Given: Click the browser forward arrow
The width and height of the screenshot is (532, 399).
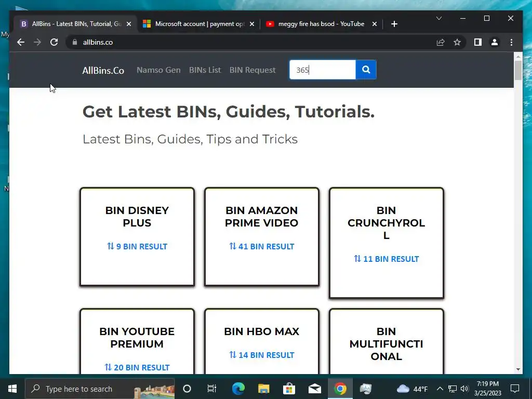Looking at the screenshot, I should (37, 42).
